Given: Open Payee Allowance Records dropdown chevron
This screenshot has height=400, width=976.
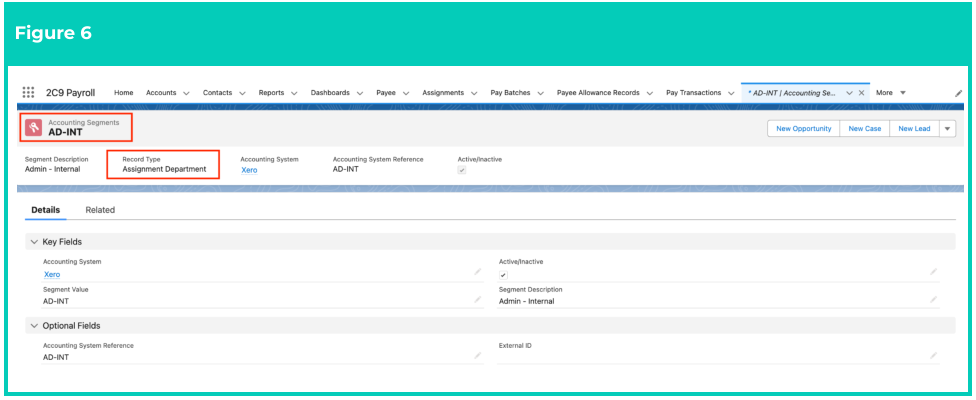Looking at the screenshot, I should (x=649, y=93).
